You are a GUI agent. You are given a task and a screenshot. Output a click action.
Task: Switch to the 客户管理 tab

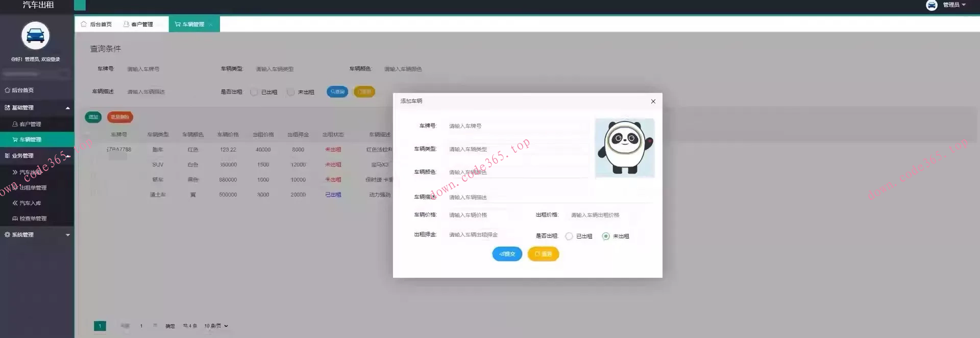(x=138, y=24)
